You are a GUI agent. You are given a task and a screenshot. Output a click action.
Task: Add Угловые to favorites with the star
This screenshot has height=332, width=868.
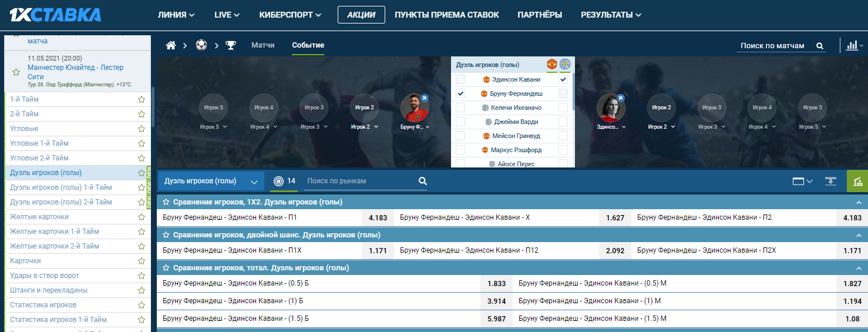pyautogui.click(x=141, y=129)
